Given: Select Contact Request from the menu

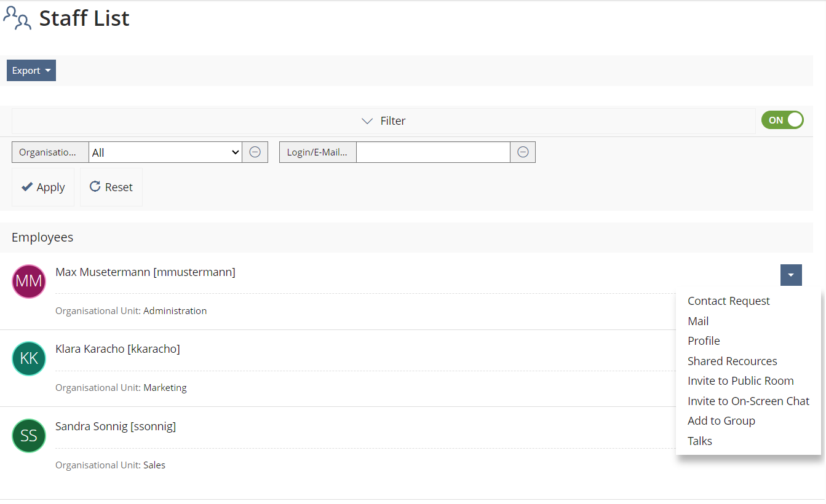Looking at the screenshot, I should point(728,301).
